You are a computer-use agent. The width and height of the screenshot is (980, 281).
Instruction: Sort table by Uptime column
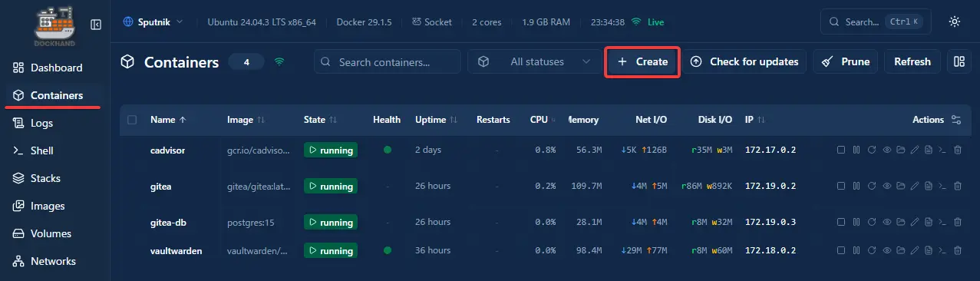[436, 120]
